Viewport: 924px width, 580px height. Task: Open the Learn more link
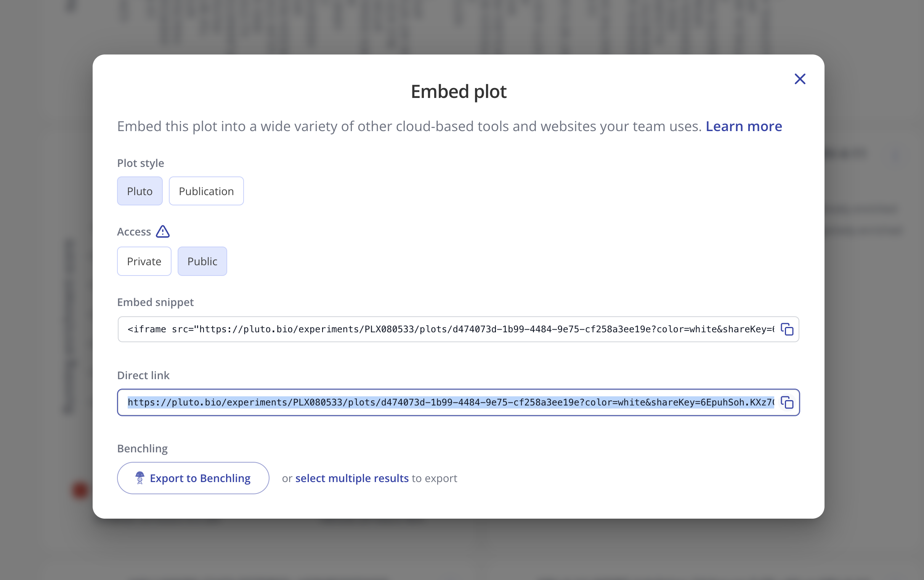[x=743, y=126]
